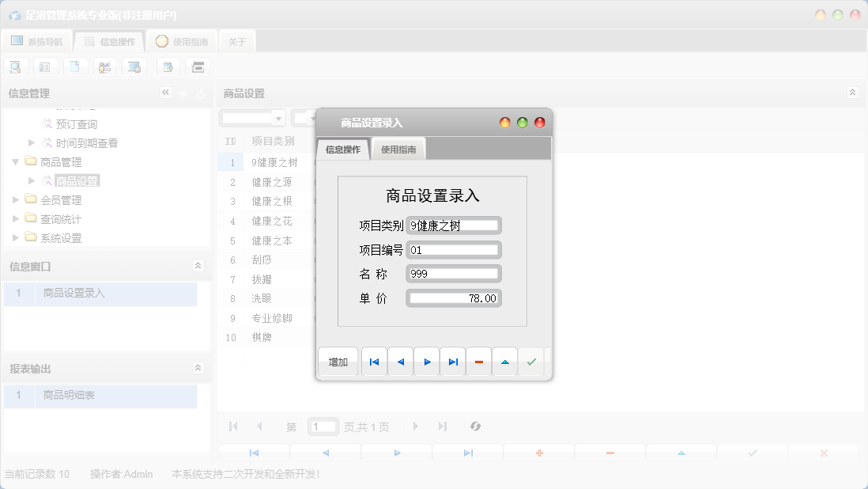Screen dimensions: 868x489
Task: Click the 项目类别 input field
Action: click(x=454, y=226)
